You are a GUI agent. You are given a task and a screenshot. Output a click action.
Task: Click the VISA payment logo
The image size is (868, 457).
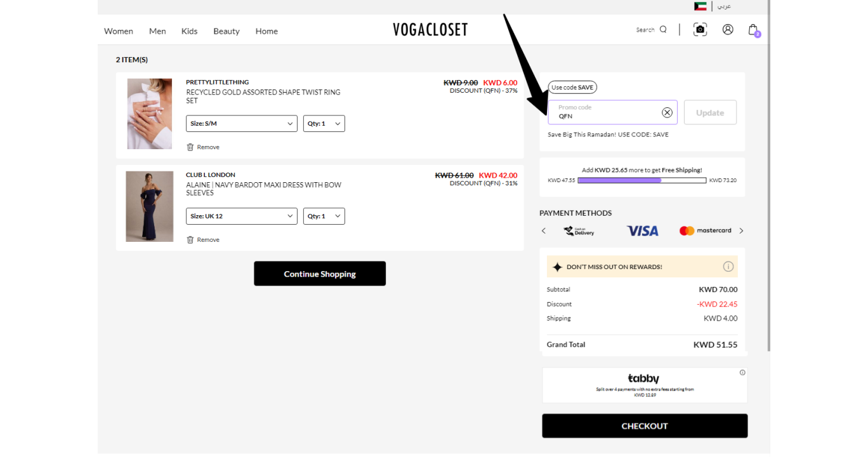tap(642, 231)
